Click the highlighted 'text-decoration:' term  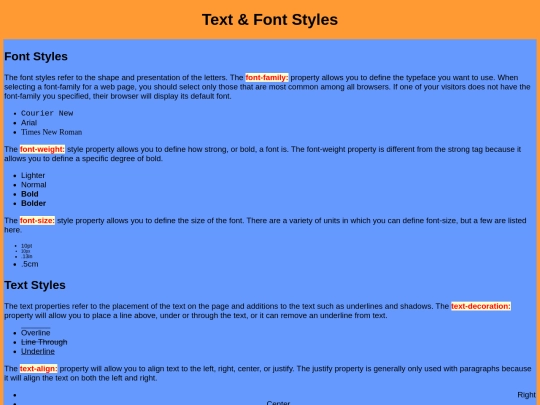click(x=481, y=306)
